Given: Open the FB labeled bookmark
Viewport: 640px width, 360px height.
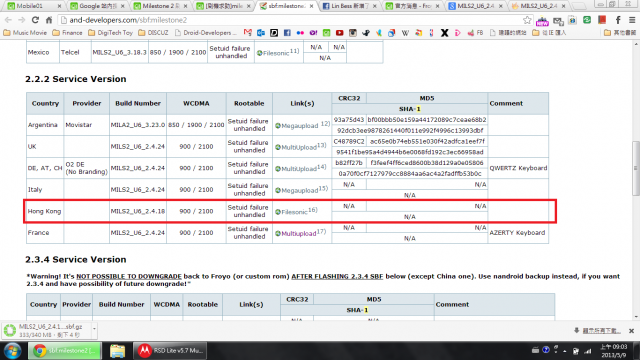Looking at the screenshot, I should click(475, 33).
